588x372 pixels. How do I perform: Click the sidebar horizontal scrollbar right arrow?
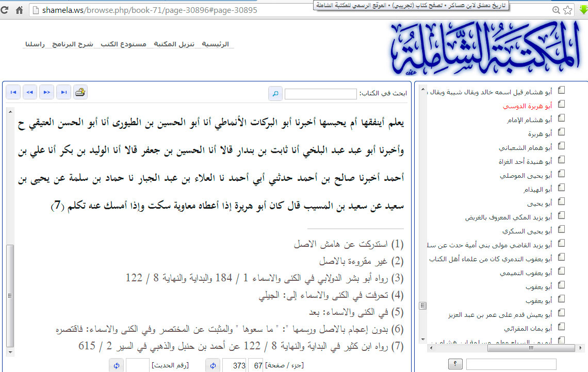580,348
